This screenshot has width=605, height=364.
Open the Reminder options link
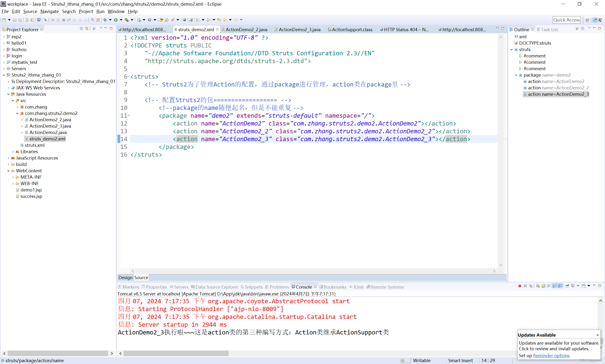pyautogui.click(x=551, y=355)
